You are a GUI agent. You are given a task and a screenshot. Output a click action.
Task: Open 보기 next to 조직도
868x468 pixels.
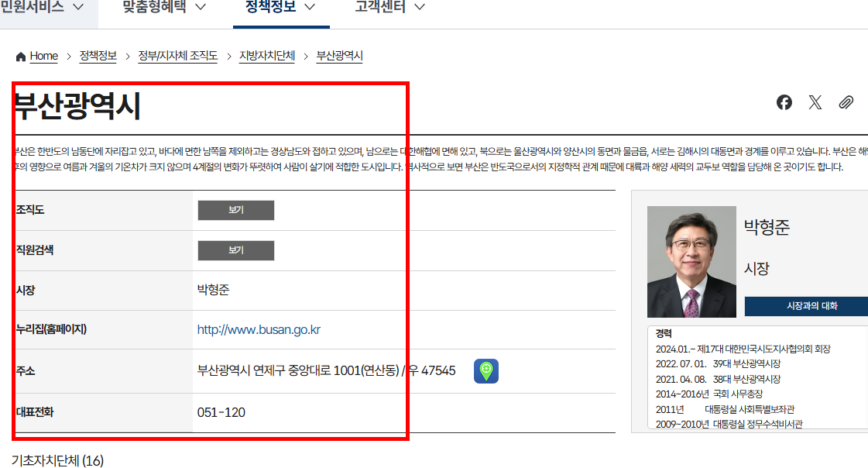pyautogui.click(x=236, y=210)
